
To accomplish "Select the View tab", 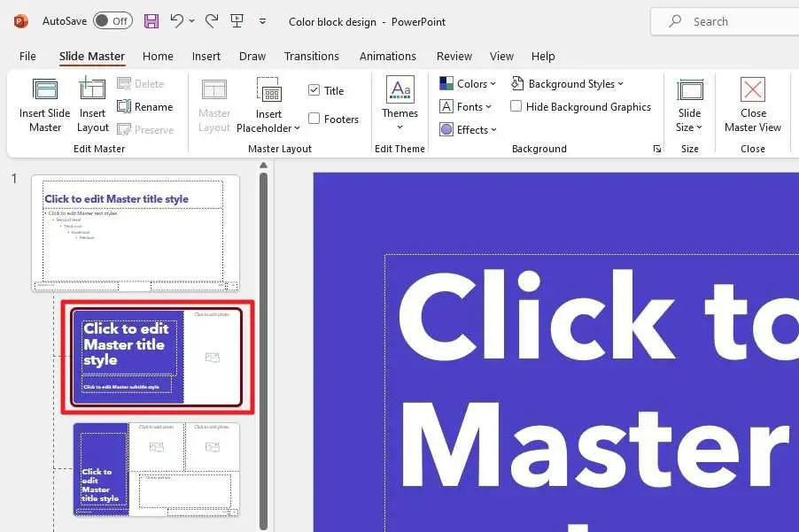I will pos(501,56).
